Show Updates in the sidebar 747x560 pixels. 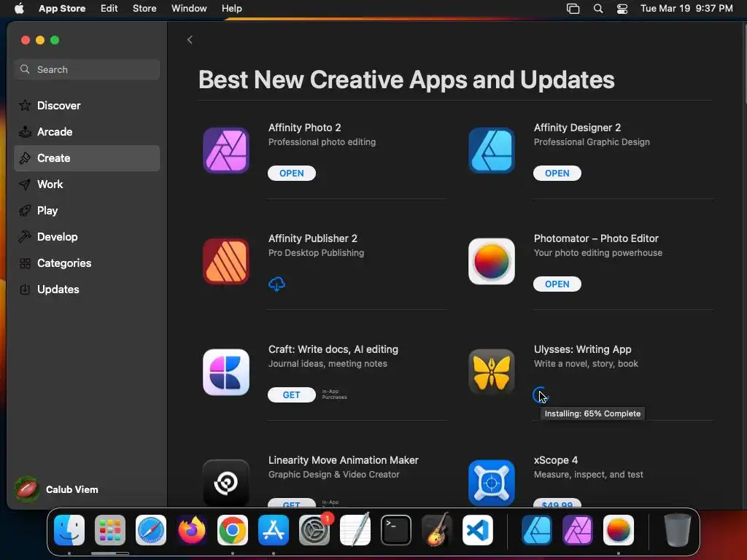[x=87, y=289]
